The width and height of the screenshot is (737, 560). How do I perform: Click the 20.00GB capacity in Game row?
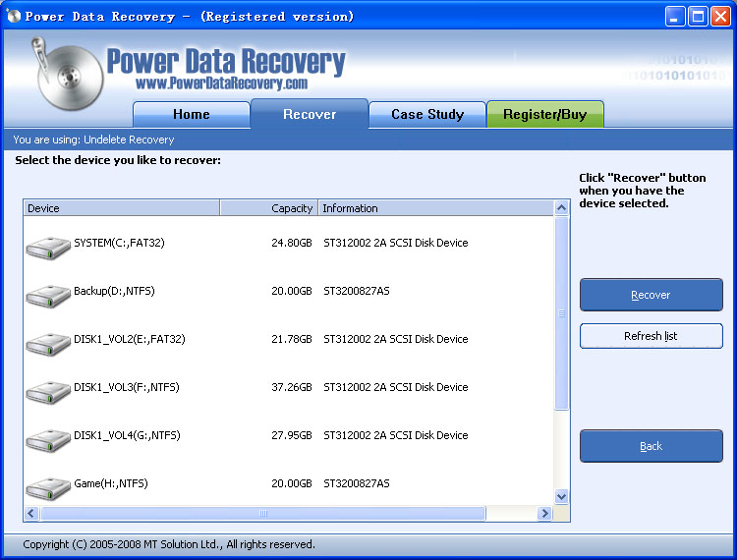[x=292, y=483]
